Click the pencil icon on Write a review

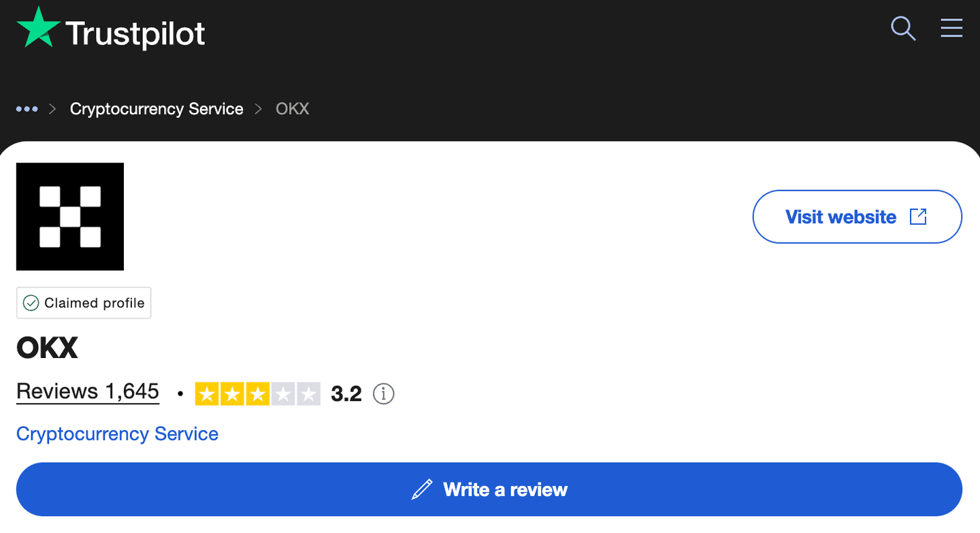(x=422, y=489)
